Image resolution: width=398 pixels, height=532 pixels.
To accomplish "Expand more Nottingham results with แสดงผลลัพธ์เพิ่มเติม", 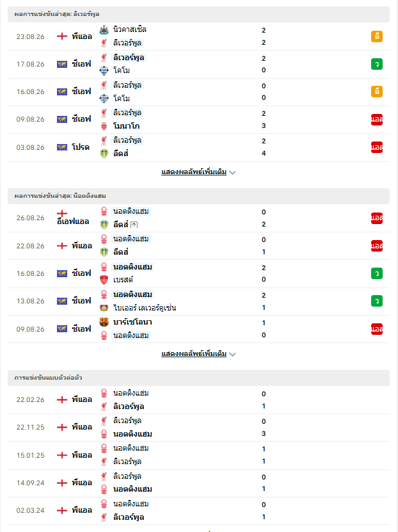I will pyautogui.click(x=194, y=354).
